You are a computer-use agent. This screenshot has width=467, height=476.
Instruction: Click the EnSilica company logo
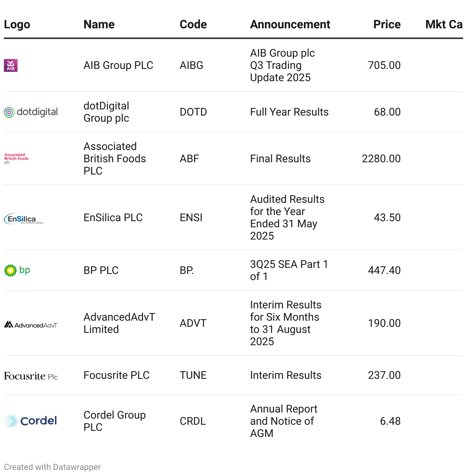24,218
